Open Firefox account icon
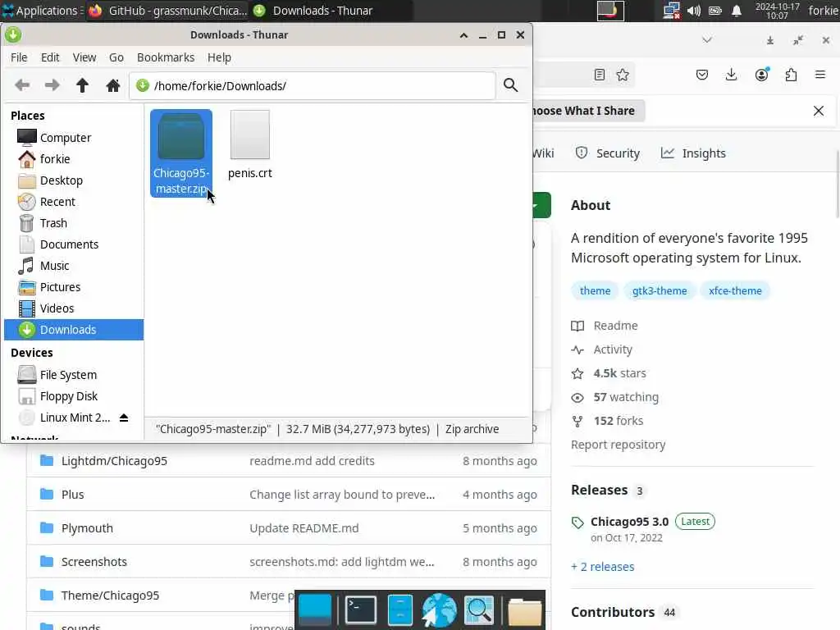Image resolution: width=840 pixels, height=630 pixels. [761, 75]
